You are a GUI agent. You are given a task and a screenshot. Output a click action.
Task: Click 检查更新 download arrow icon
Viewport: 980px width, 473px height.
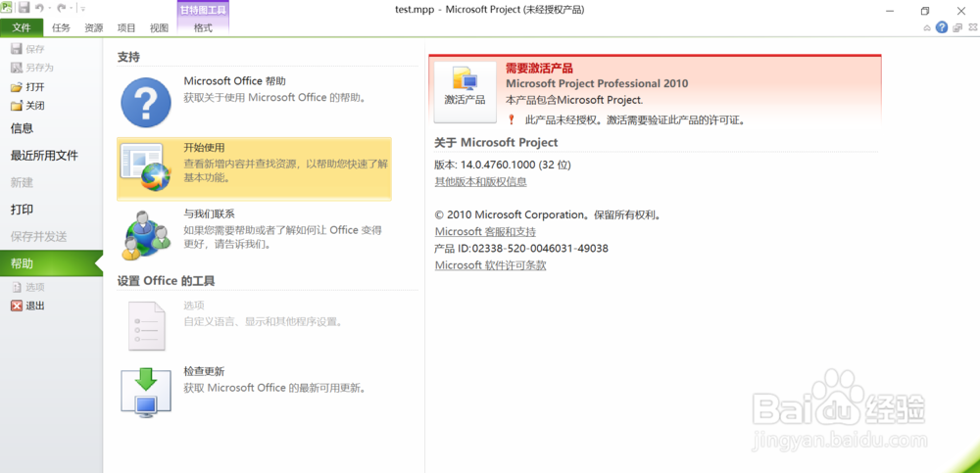(x=146, y=393)
